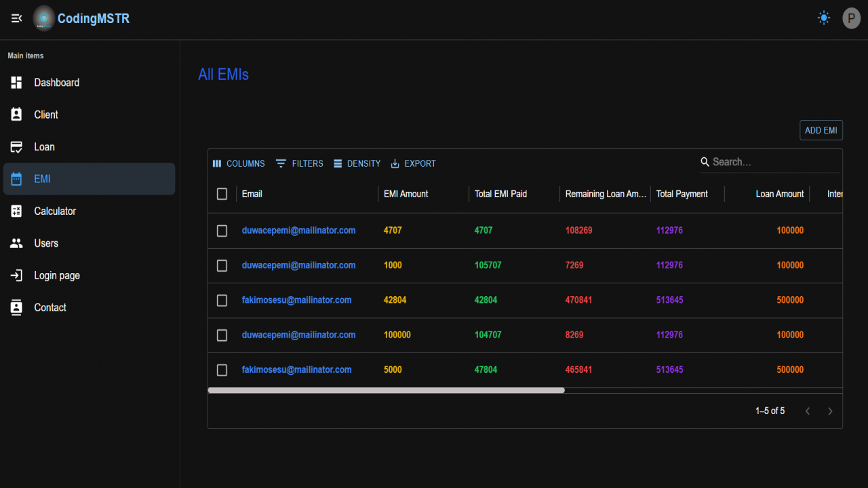Go to previous page arrow
The height and width of the screenshot is (488, 868).
807,411
